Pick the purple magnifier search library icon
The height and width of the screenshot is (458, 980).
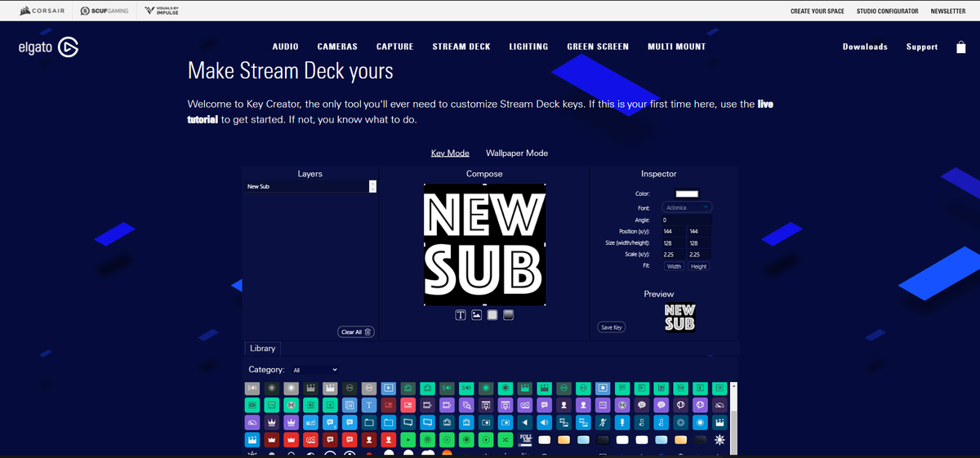pos(466,405)
